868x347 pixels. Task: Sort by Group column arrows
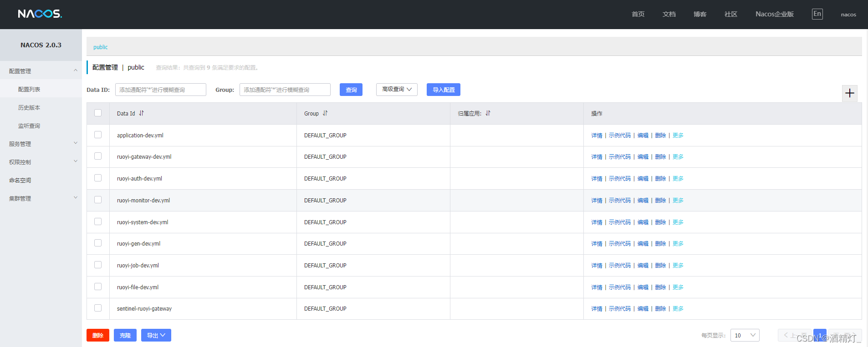click(x=325, y=113)
